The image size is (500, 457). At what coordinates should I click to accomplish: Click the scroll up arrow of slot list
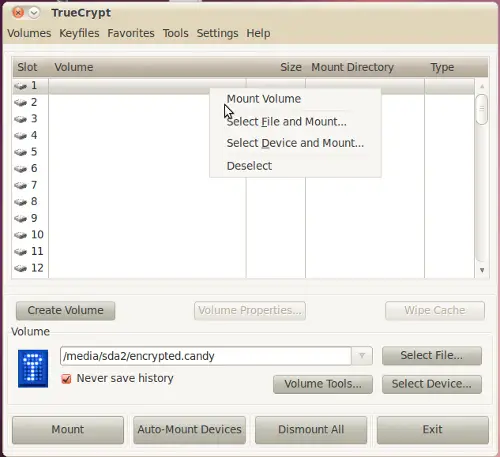(482, 86)
